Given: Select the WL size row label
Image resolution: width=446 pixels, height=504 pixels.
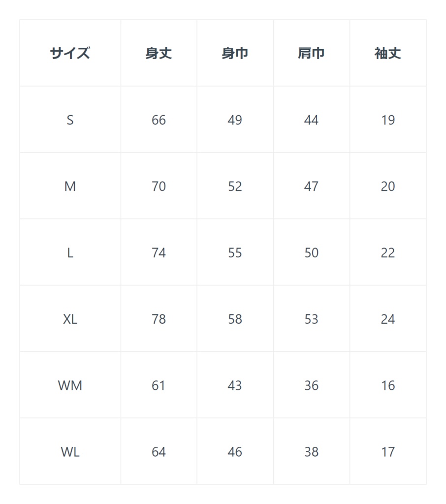Looking at the screenshot, I should click(x=70, y=452).
